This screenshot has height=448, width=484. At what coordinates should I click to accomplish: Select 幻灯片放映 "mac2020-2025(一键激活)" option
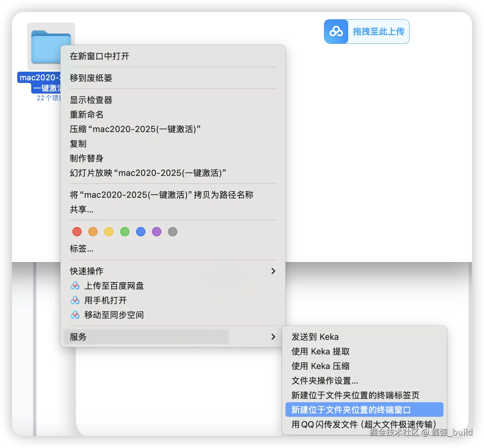tap(173, 173)
